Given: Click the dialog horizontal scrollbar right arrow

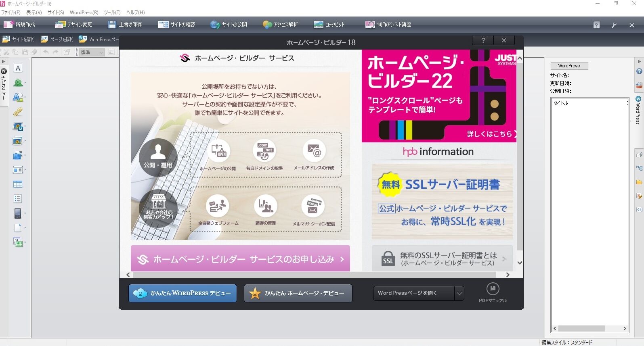Looking at the screenshot, I should coord(508,275).
